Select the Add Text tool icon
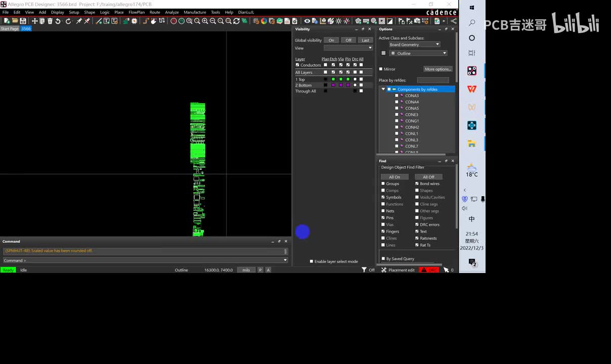Screen dimensions: 611x364 pos(106,21)
